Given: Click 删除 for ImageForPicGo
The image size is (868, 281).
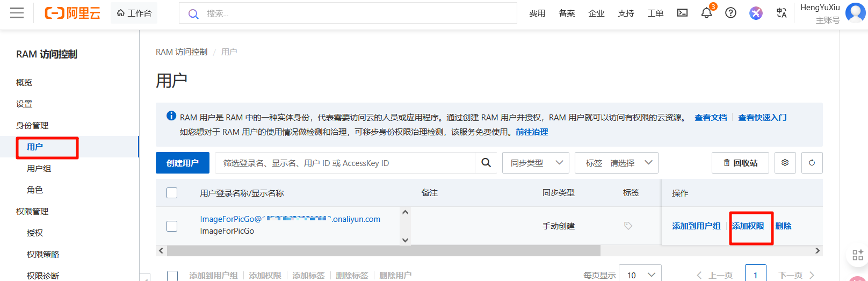Looking at the screenshot, I should 783,226.
